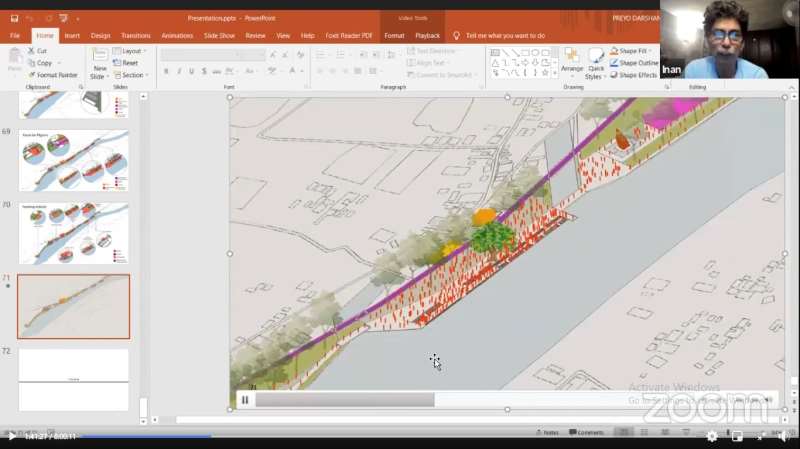Viewport: 800px width, 449px height.
Task: Toggle Bold formatting
Action: [166, 71]
